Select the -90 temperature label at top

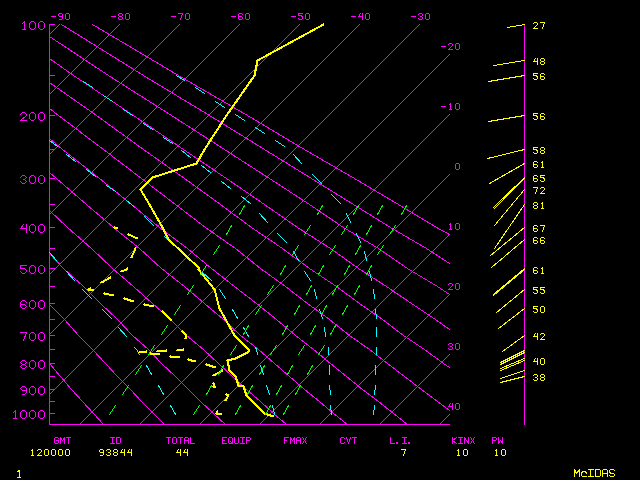[60, 16]
